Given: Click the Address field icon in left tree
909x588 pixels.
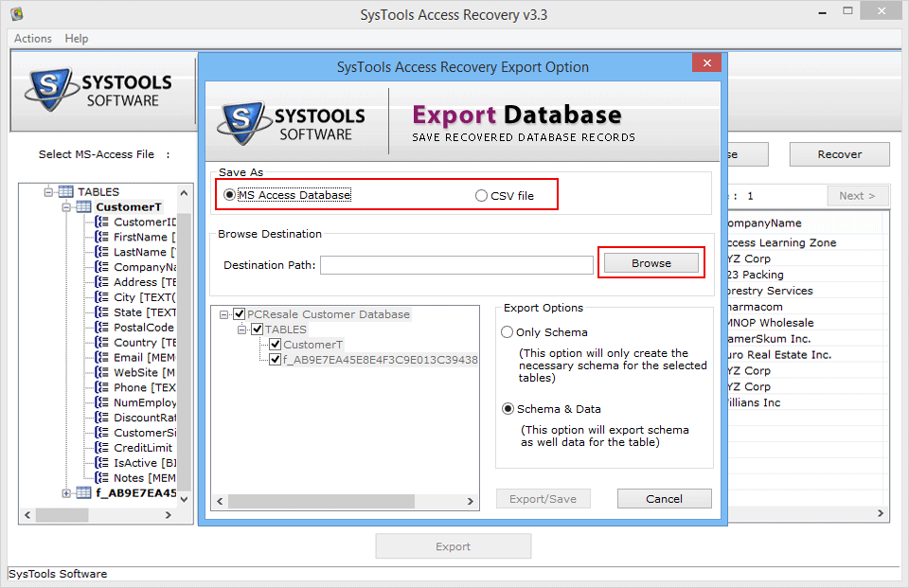Looking at the screenshot, I should pos(101,282).
